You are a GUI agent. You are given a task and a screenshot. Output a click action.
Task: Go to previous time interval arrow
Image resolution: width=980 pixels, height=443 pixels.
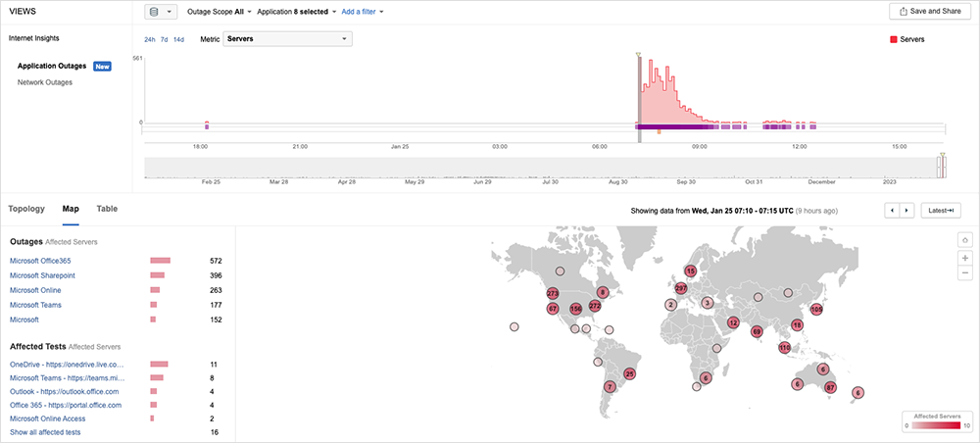892,210
